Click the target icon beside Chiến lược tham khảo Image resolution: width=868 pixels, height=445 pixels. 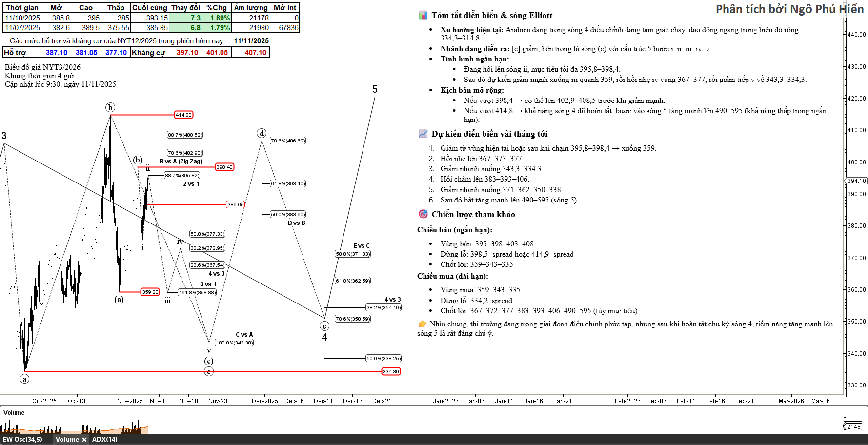[423, 214]
